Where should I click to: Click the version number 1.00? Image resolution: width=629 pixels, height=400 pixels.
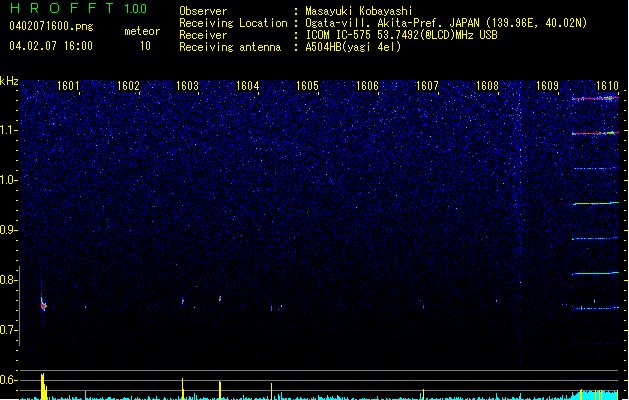coord(135,9)
